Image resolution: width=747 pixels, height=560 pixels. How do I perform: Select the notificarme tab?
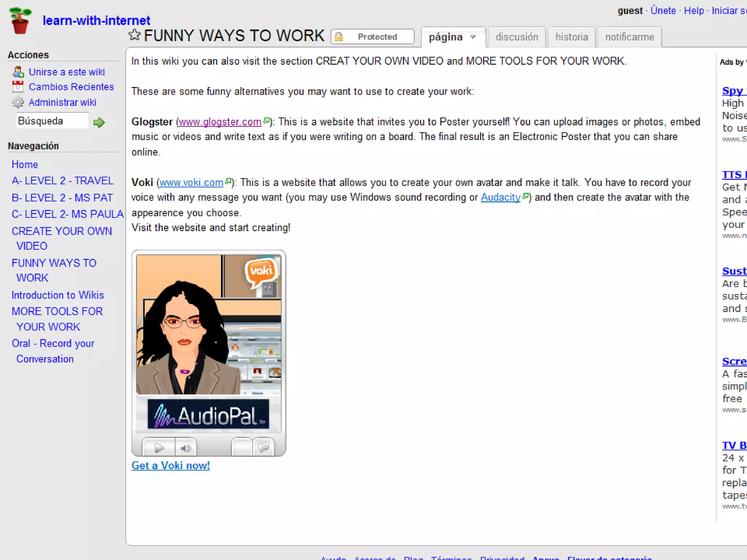pyautogui.click(x=630, y=37)
